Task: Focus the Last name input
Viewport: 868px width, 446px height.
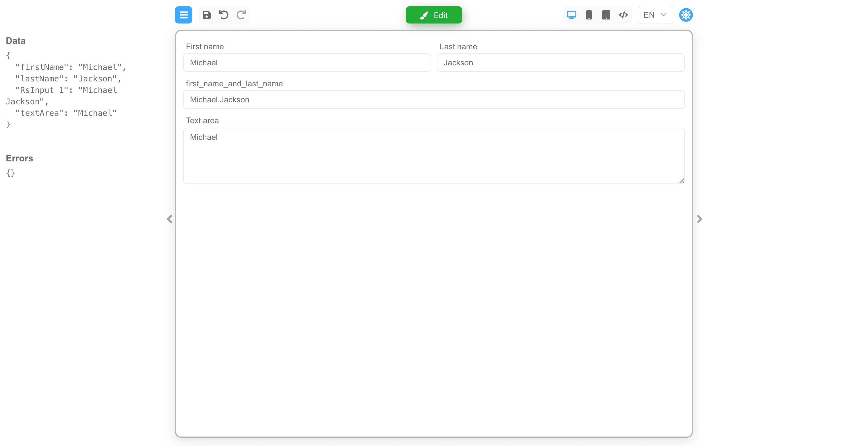Action: [x=560, y=62]
